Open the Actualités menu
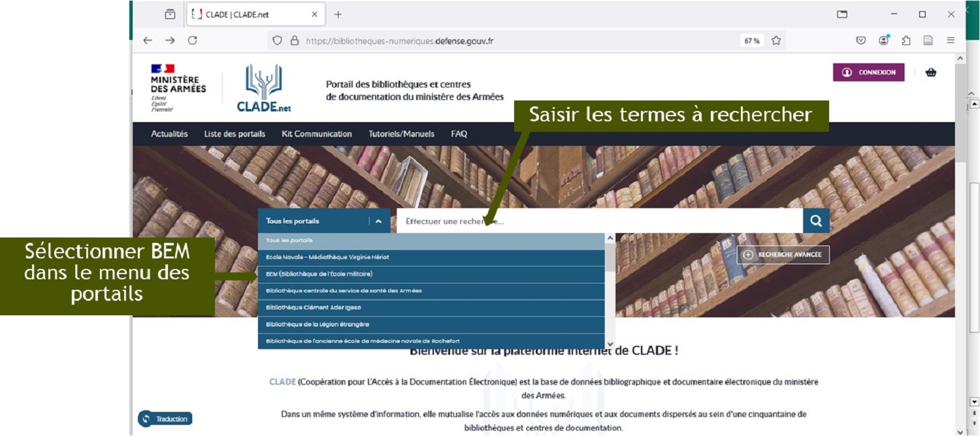The height and width of the screenshot is (436, 980). (x=169, y=134)
